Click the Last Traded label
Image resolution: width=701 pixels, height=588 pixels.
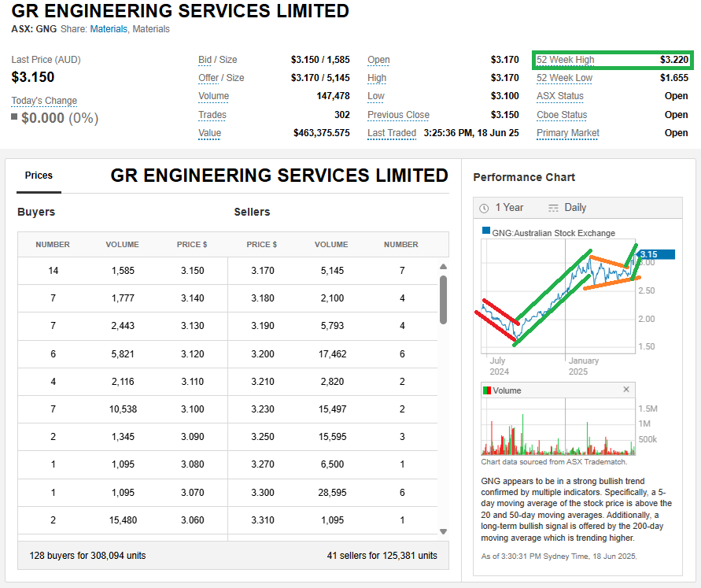click(391, 133)
